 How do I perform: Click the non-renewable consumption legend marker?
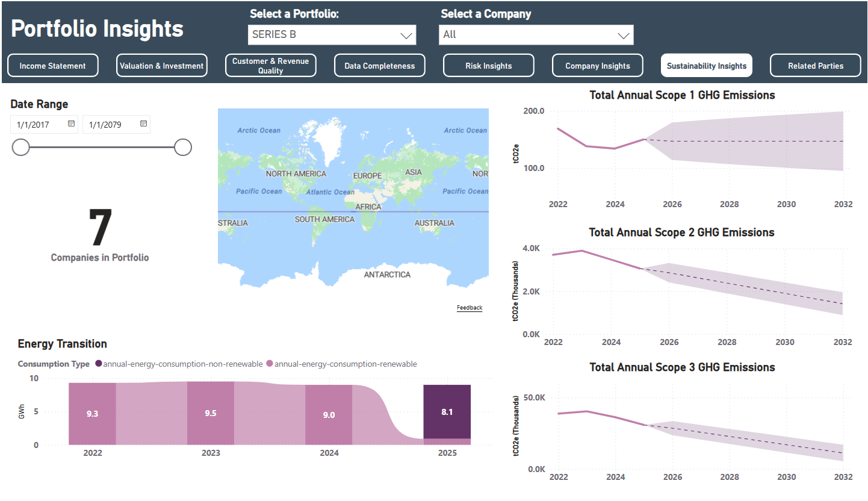(99, 364)
